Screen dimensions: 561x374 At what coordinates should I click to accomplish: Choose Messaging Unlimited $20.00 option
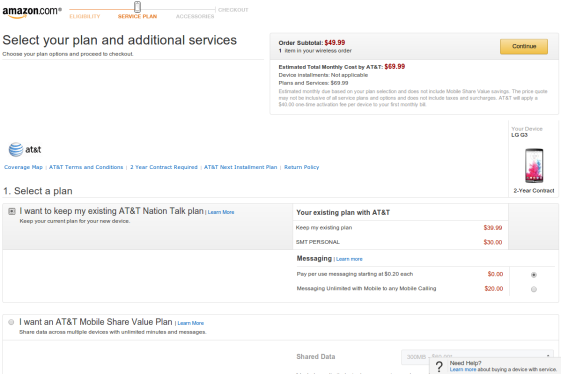[x=534, y=289]
